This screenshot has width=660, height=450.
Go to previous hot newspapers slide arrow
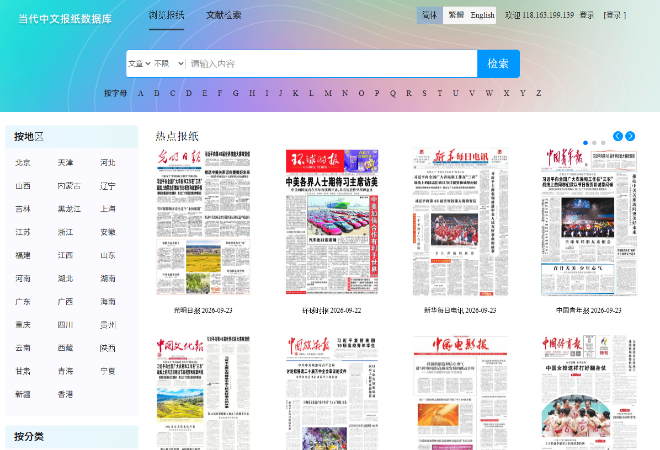617,136
